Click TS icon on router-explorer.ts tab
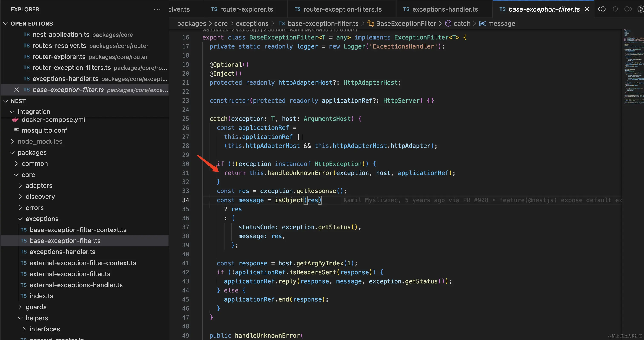 (214, 9)
